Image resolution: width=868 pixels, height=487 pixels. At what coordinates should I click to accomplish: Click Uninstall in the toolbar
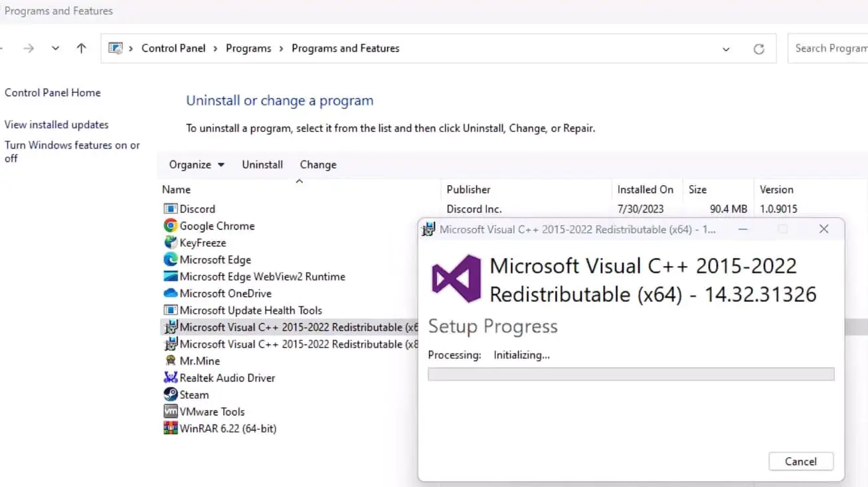(x=262, y=165)
